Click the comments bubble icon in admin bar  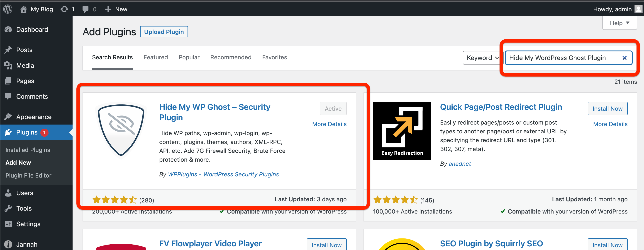click(x=85, y=9)
